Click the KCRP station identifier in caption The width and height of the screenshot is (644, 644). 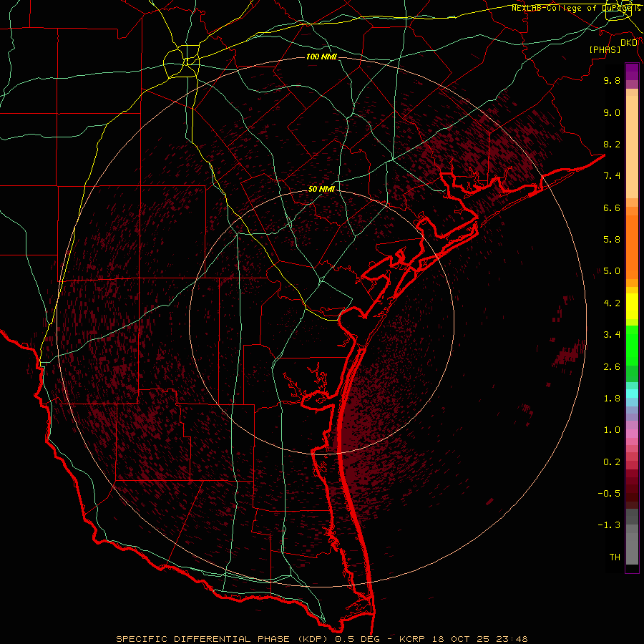pos(414,639)
